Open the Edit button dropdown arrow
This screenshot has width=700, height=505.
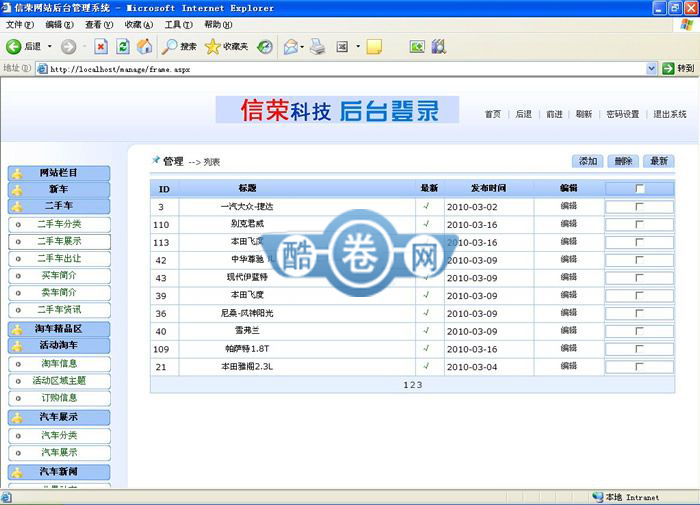point(358,46)
